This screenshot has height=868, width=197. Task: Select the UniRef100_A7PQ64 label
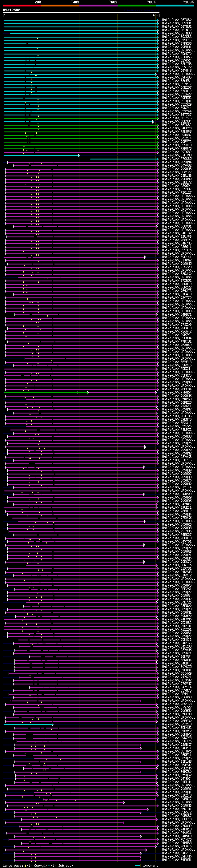pyautogui.click(x=177, y=393)
